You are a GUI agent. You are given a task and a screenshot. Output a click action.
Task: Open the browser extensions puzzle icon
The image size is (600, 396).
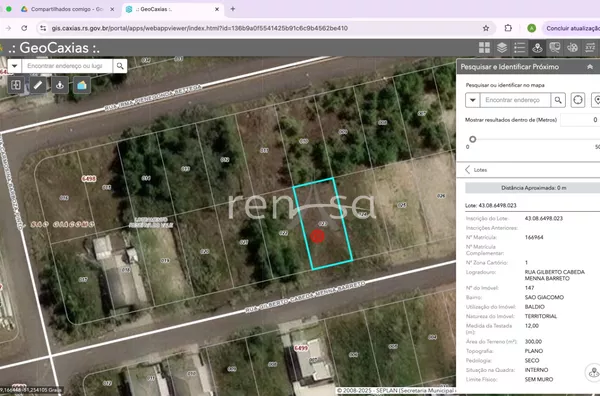pos(508,28)
